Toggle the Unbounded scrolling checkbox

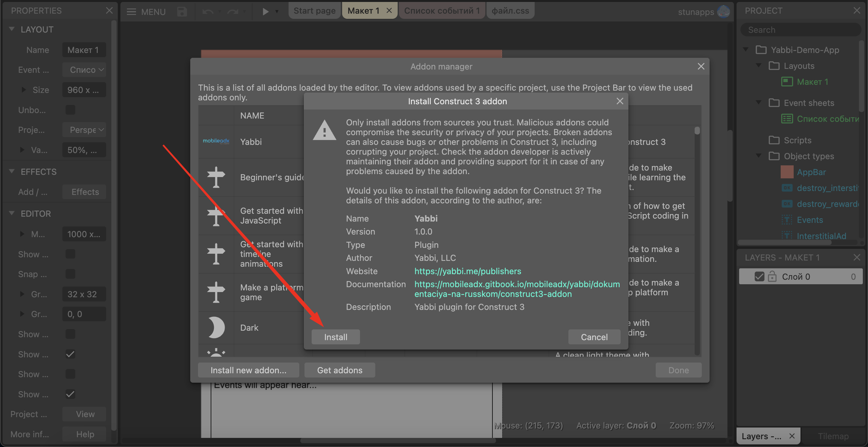(70, 110)
